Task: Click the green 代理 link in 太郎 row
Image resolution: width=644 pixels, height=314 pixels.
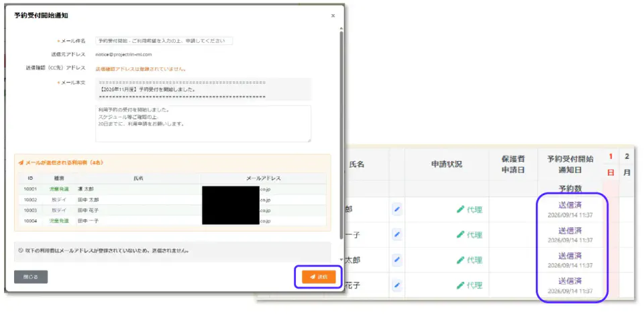Action: pyautogui.click(x=470, y=260)
